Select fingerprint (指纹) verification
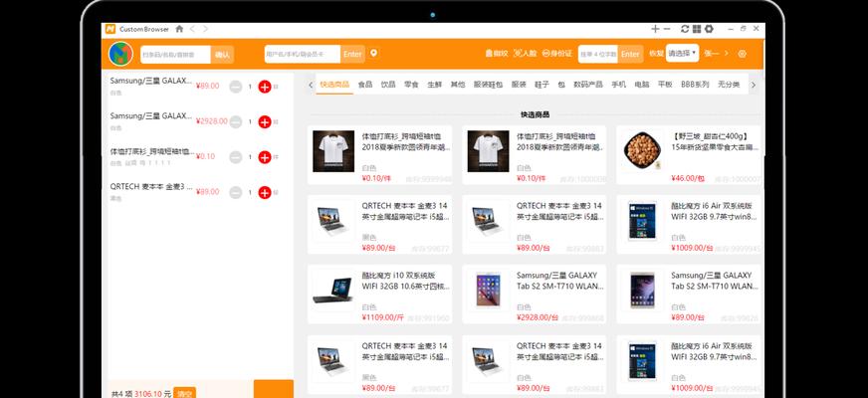The height and width of the screenshot is (398, 868). 497,54
